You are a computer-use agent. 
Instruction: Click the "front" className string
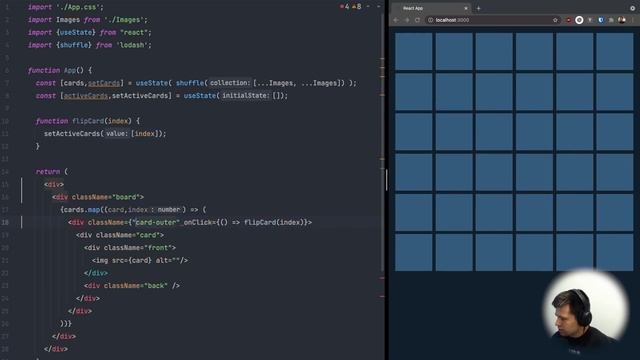pyautogui.click(x=158, y=247)
